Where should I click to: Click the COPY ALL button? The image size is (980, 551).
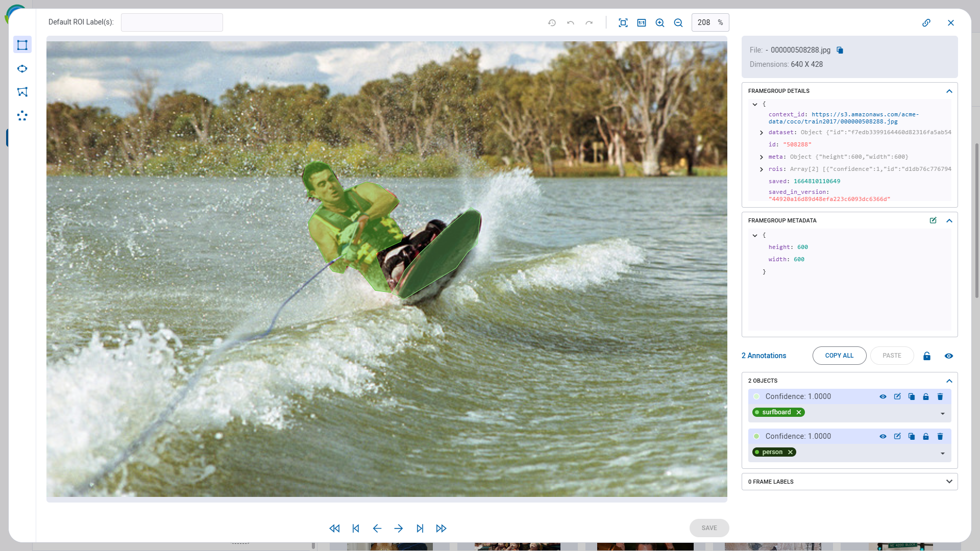839,356
